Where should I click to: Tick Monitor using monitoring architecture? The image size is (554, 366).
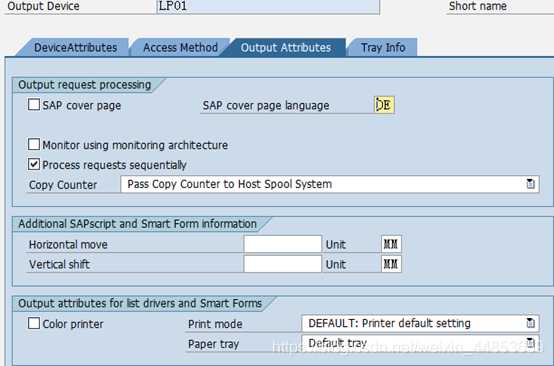click(x=34, y=144)
